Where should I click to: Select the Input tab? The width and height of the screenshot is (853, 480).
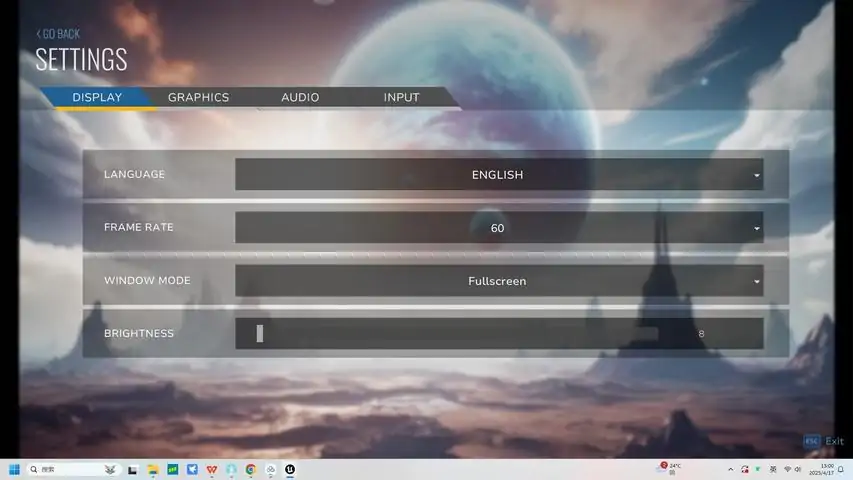tap(401, 98)
